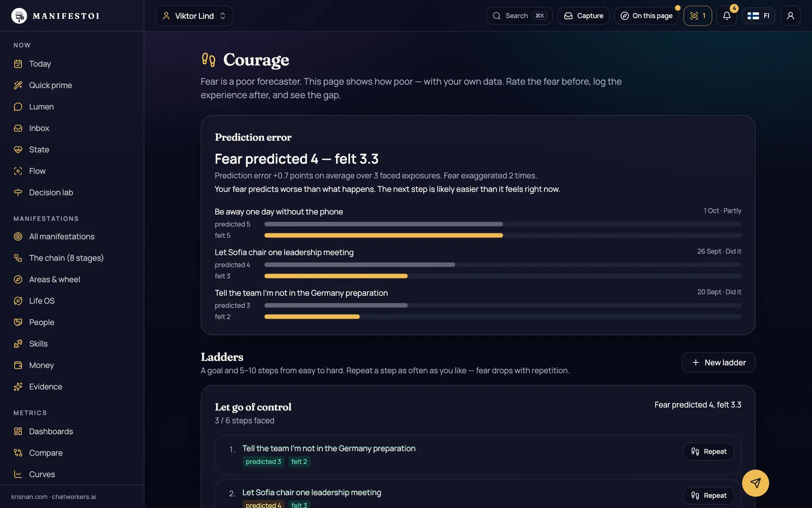Click the Evidence sparkles icon

pos(18,387)
